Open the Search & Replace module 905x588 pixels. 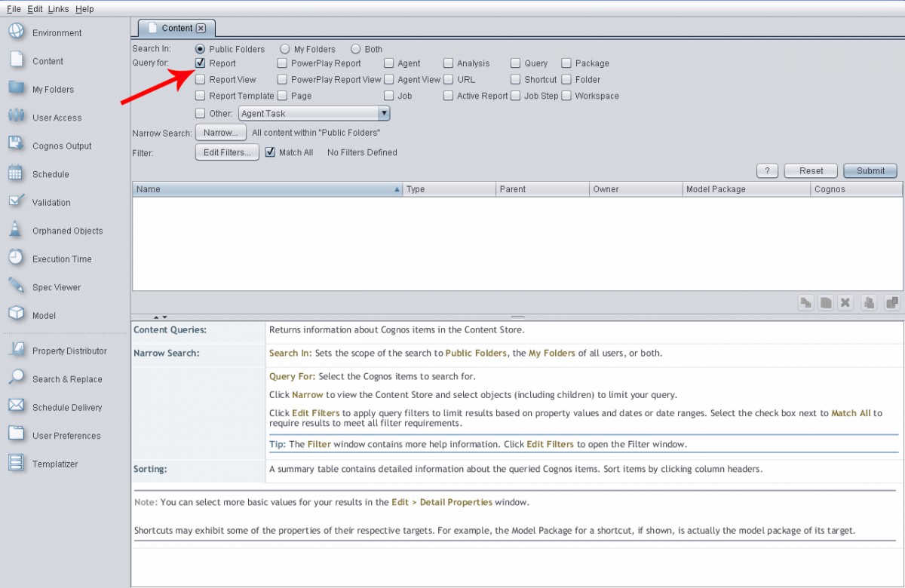point(56,379)
